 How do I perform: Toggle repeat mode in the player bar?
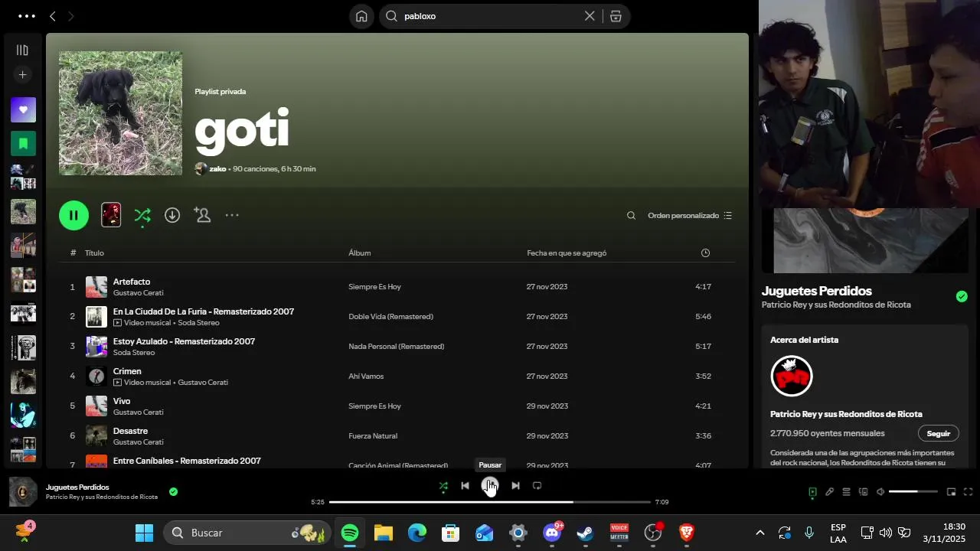tap(537, 486)
